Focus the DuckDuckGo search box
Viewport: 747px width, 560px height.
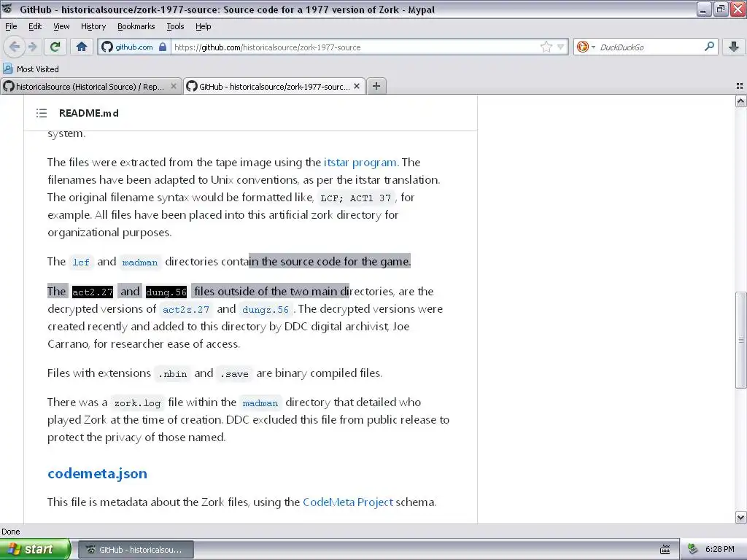coord(650,47)
